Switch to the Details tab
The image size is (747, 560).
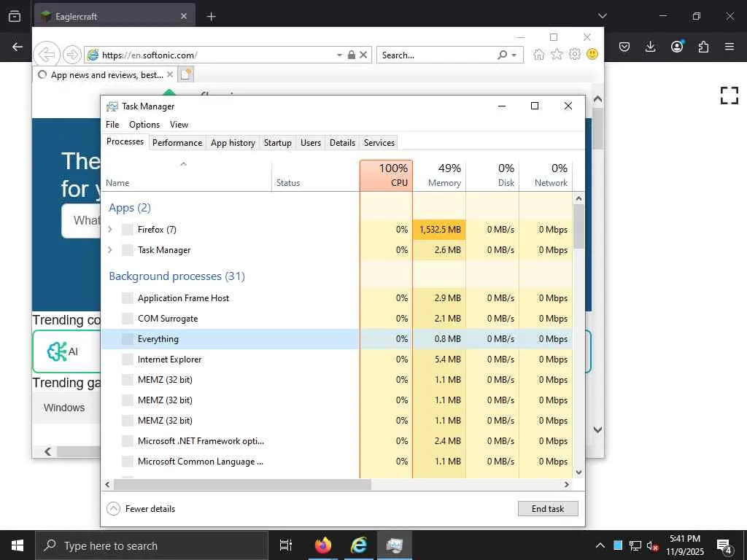pyautogui.click(x=343, y=143)
